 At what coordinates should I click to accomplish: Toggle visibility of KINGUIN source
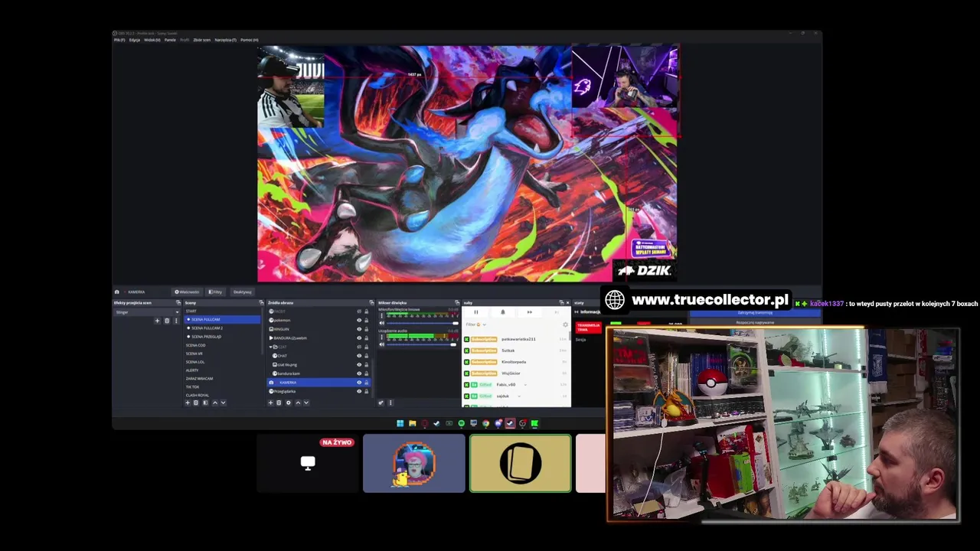(359, 329)
